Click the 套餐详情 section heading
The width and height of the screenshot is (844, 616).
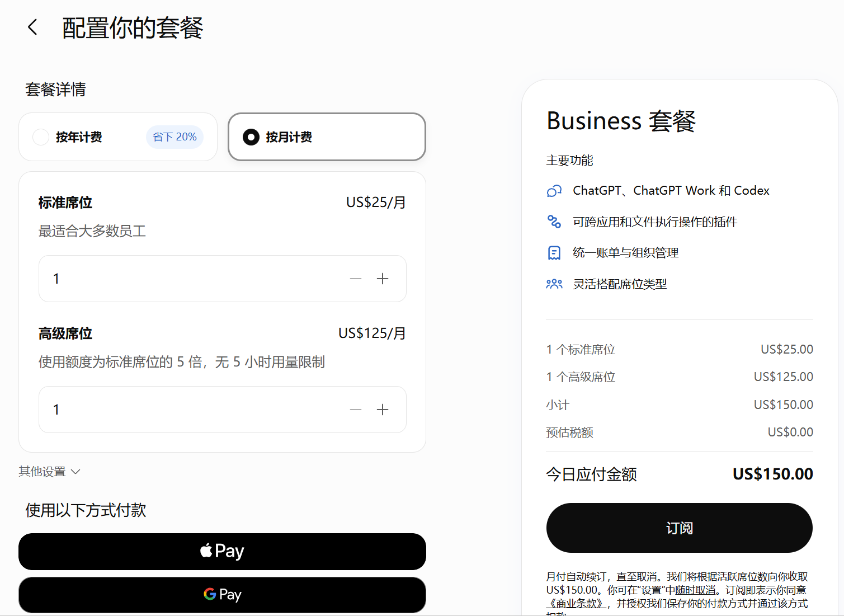point(55,90)
